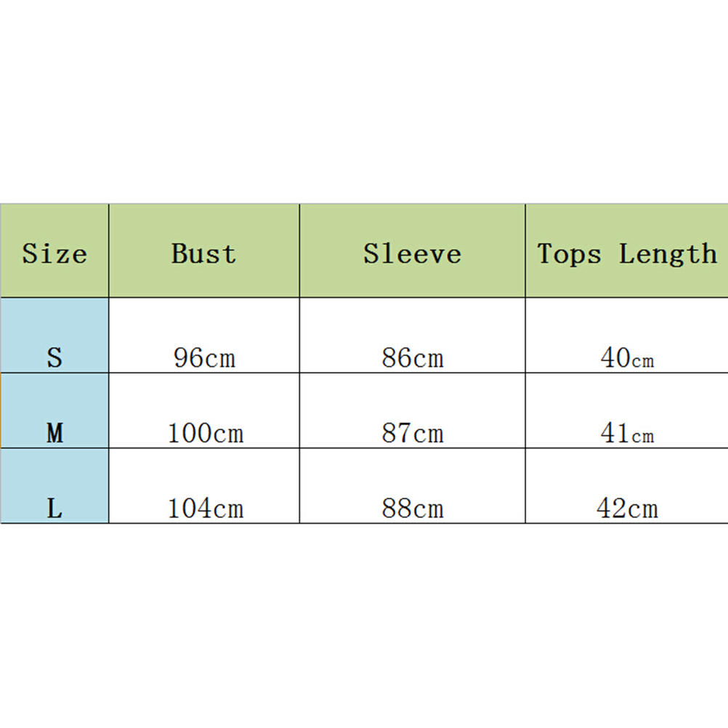Click the word Tops in header
Viewport: 728px width, 728px height.
click(x=570, y=254)
